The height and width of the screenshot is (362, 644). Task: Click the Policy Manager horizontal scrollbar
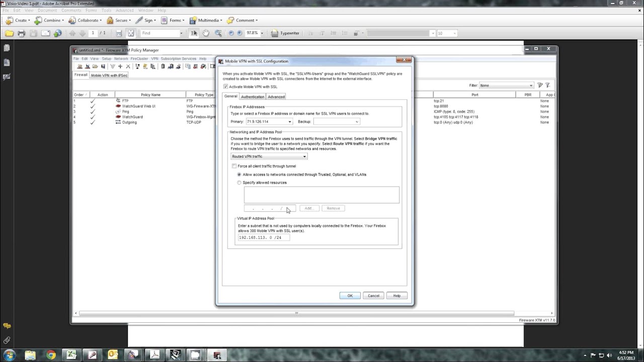pos(296,313)
